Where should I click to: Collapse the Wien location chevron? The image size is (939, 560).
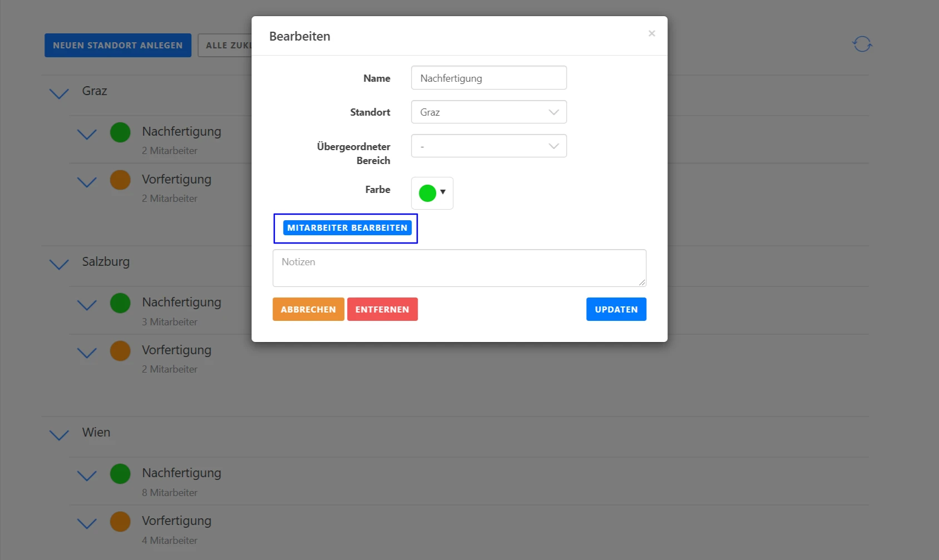pos(59,434)
